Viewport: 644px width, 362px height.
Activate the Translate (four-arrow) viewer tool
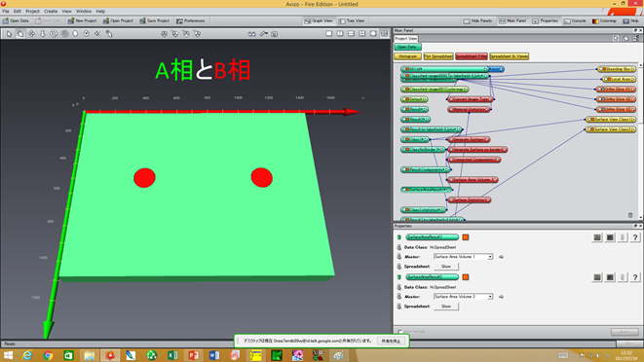pyautogui.click(x=31, y=34)
